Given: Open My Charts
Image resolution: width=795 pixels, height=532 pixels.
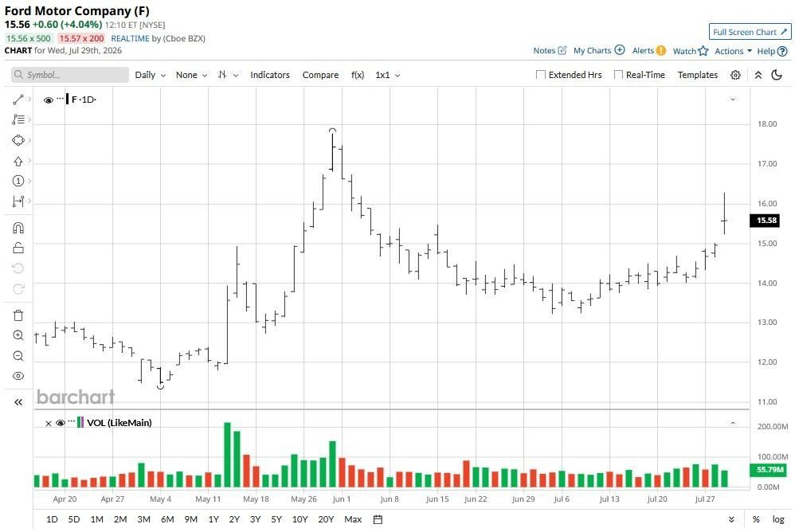Looking at the screenshot, I should pyautogui.click(x=599, y=50).
